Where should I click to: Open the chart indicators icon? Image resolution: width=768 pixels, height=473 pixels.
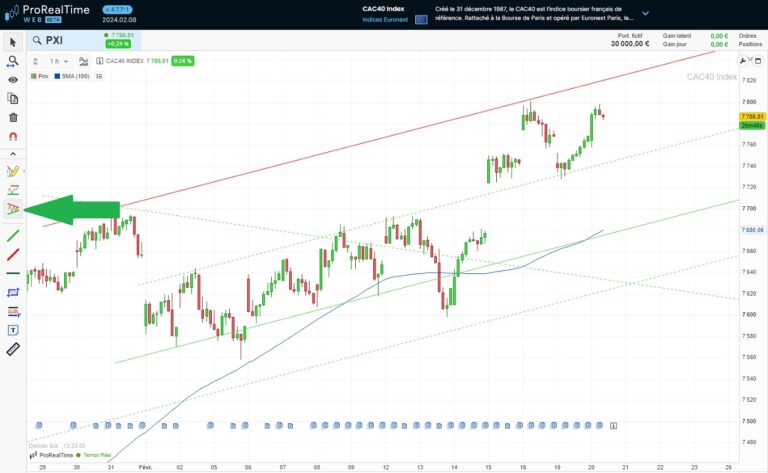[x=83, y=61]
